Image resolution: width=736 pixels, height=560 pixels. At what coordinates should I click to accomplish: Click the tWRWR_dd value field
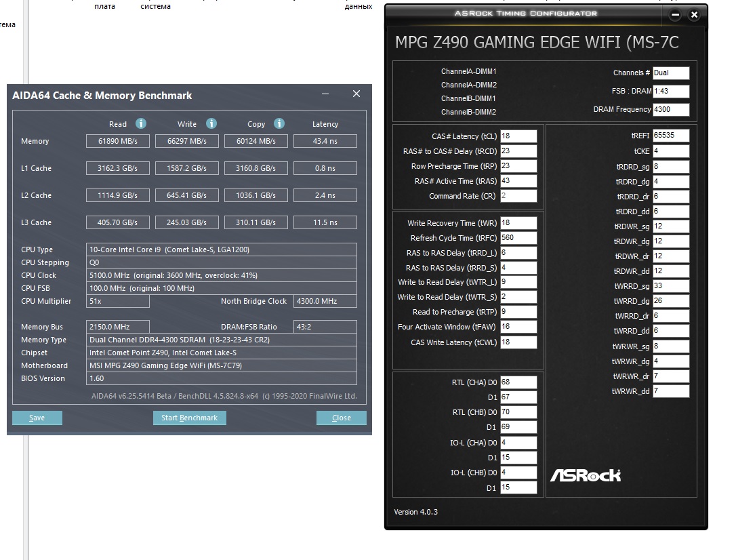671,391
